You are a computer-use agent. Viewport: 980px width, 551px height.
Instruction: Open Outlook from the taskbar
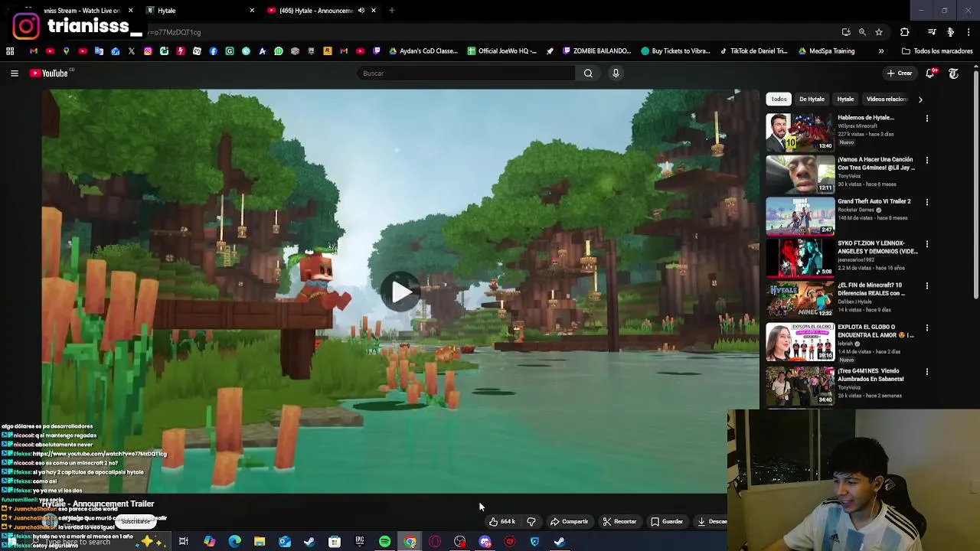coord(285,542)
